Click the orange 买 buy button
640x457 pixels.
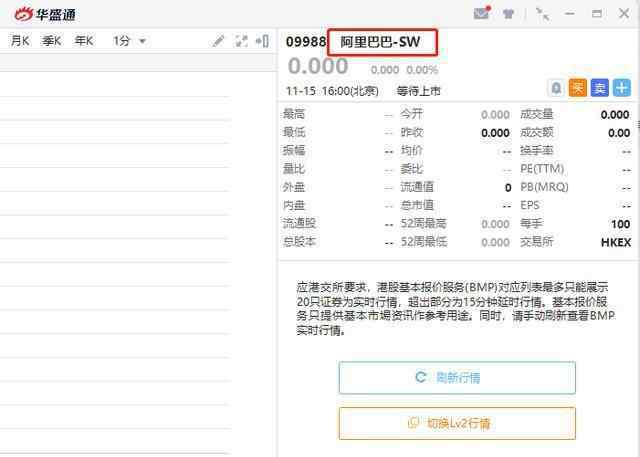[578, 88]
